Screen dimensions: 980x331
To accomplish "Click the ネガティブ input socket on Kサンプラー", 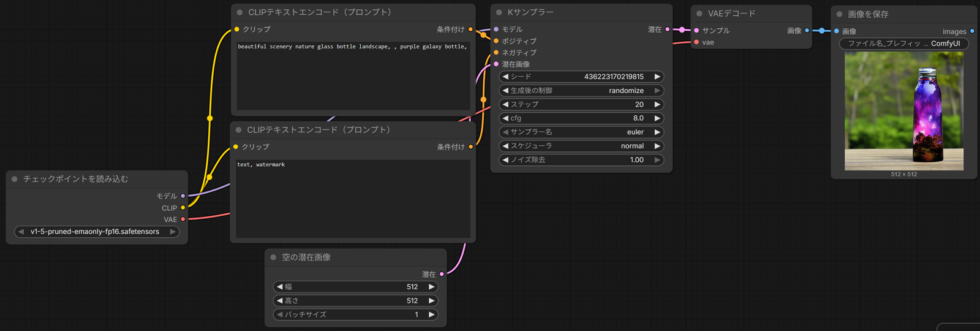I will (496, 53).
